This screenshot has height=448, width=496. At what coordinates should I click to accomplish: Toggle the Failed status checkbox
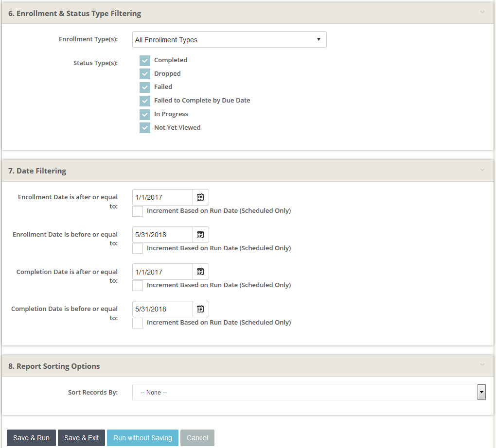[145, 87]
